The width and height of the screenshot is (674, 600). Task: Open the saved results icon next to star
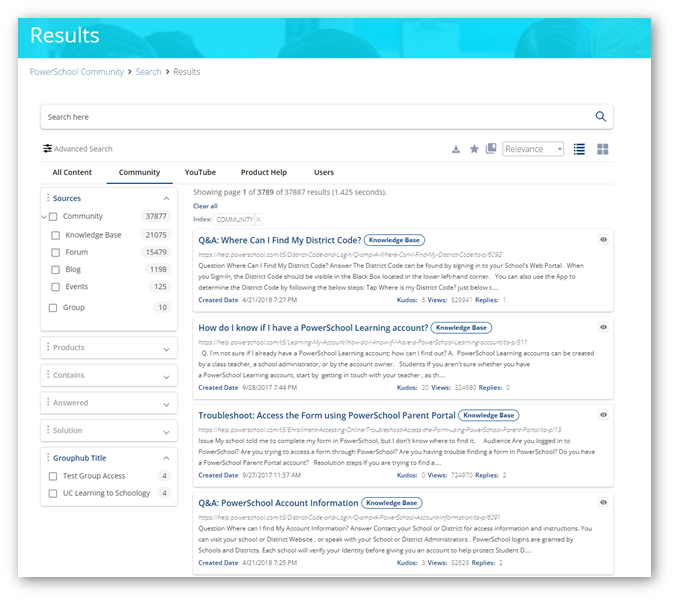(491, 149)
